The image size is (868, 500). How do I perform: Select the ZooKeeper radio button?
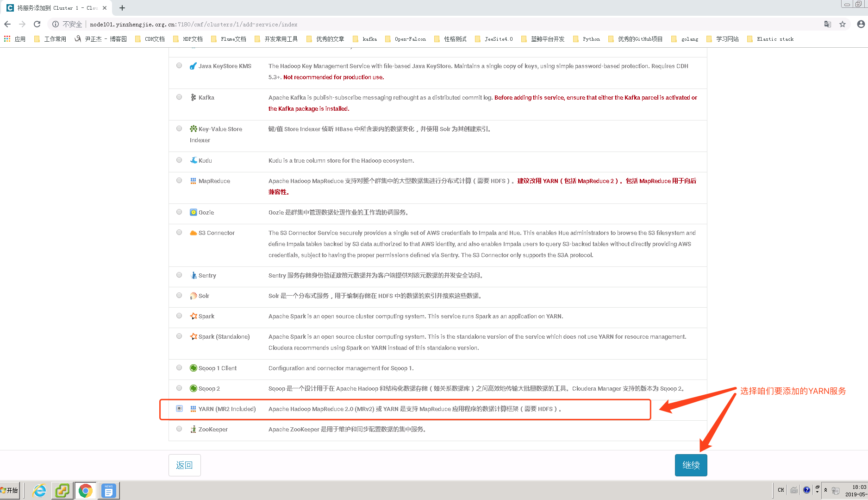[x=179, y=429]
